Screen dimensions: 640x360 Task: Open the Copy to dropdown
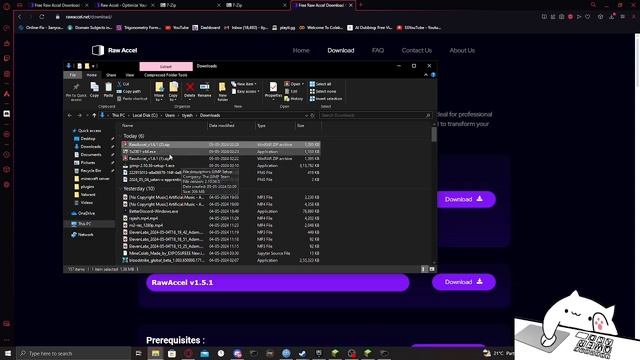point(173,98)
